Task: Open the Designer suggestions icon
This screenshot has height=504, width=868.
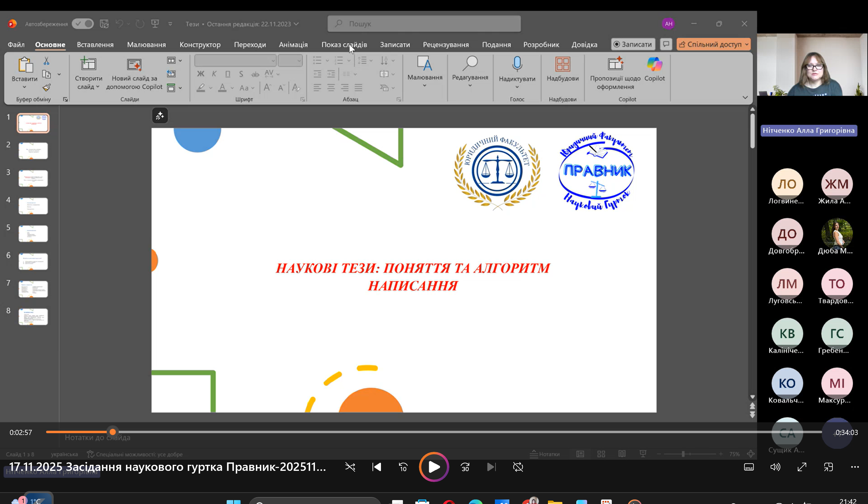Action: pyautogui.click(x=615, y=65)
